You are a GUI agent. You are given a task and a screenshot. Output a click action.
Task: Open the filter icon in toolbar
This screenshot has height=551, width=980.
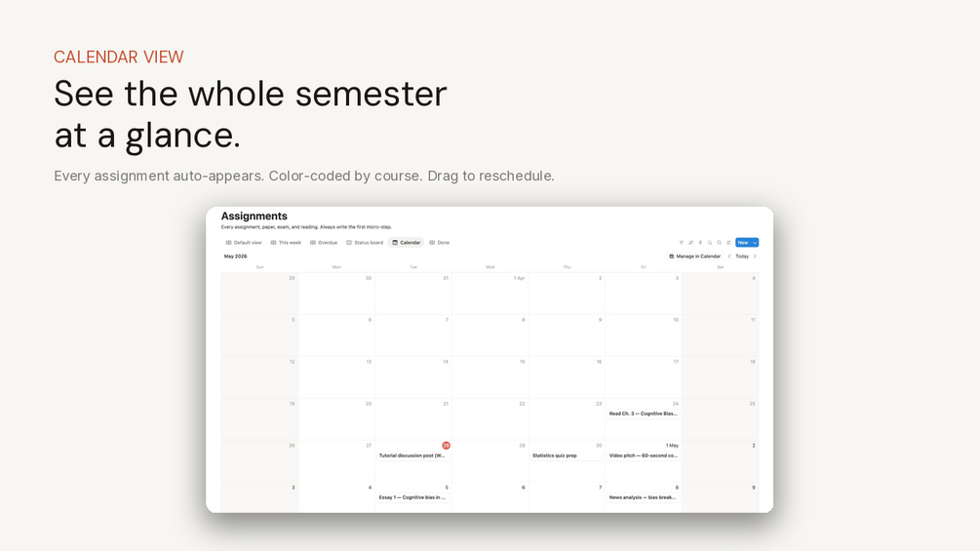click(x=682, y=243)
